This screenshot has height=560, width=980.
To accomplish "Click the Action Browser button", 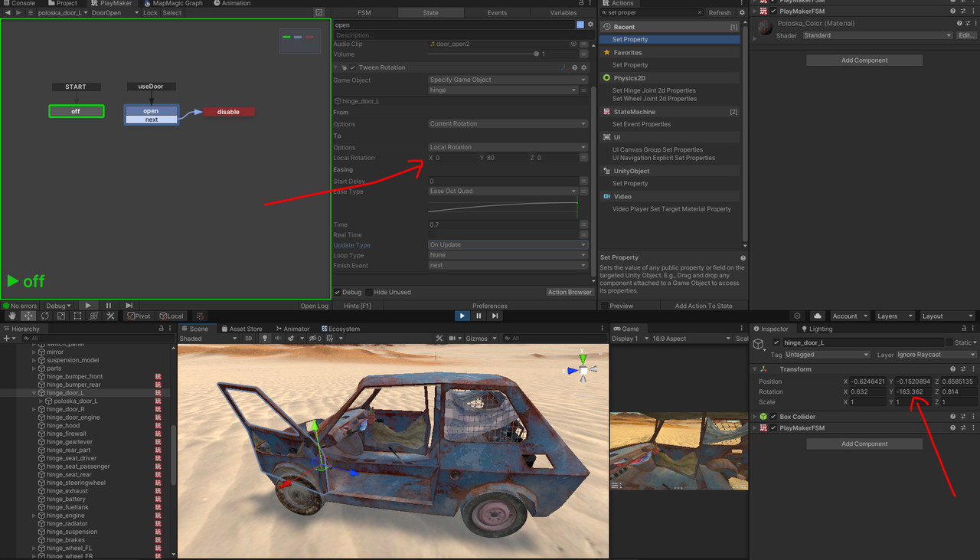I will 570,292.
